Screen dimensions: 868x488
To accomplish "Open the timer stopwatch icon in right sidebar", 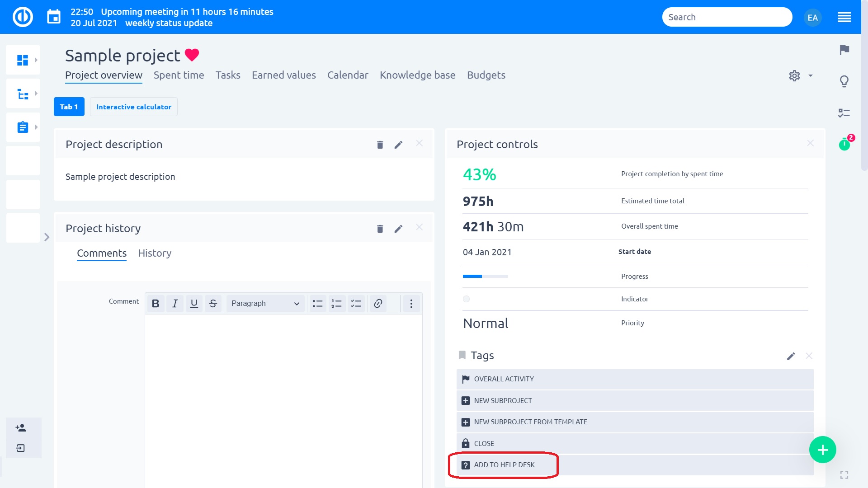I will click(844, 144).
